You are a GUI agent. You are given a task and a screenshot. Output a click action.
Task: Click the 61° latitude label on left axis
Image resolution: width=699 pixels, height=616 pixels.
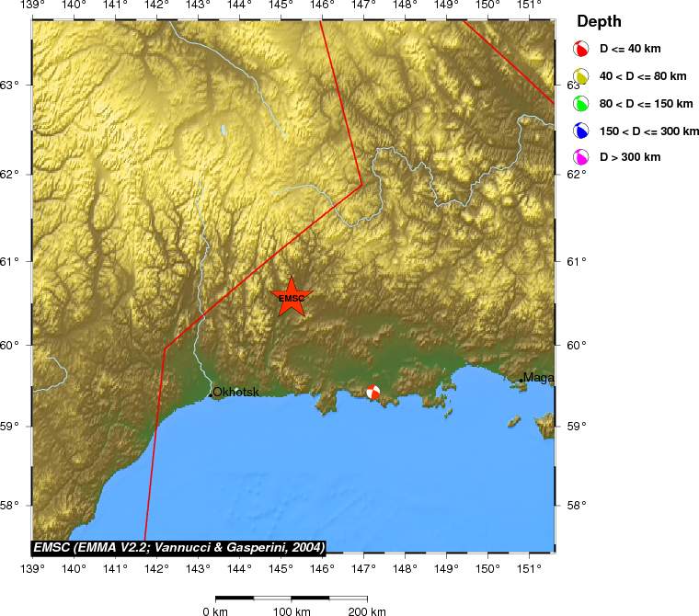point(11,261)
